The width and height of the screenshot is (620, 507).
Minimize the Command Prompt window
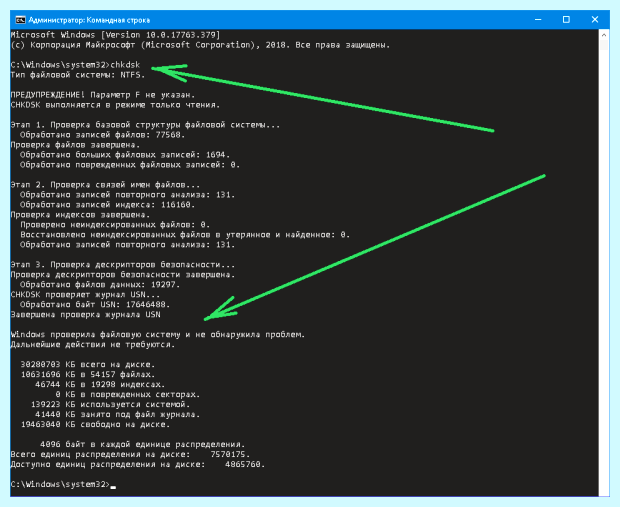(x=538, y=19)
